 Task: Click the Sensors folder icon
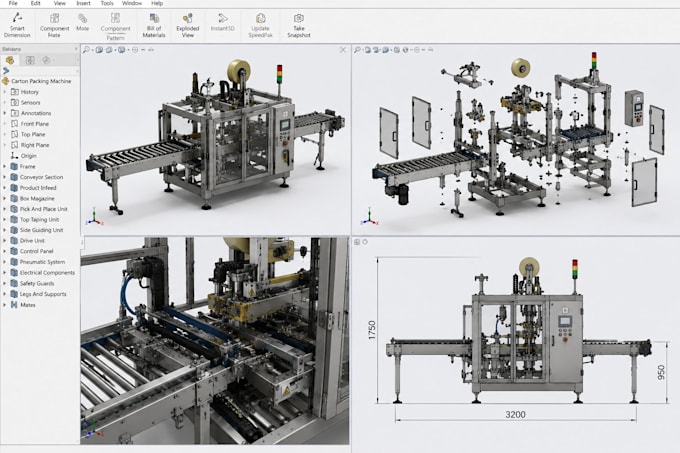[15, 102]
